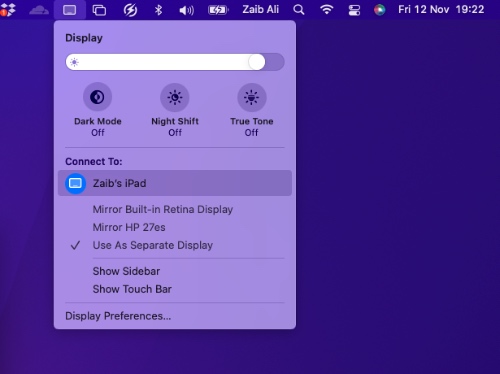Toggle Night Shift on
The image size is (500, 374).
pyautogui.click(x=175, y=97)
